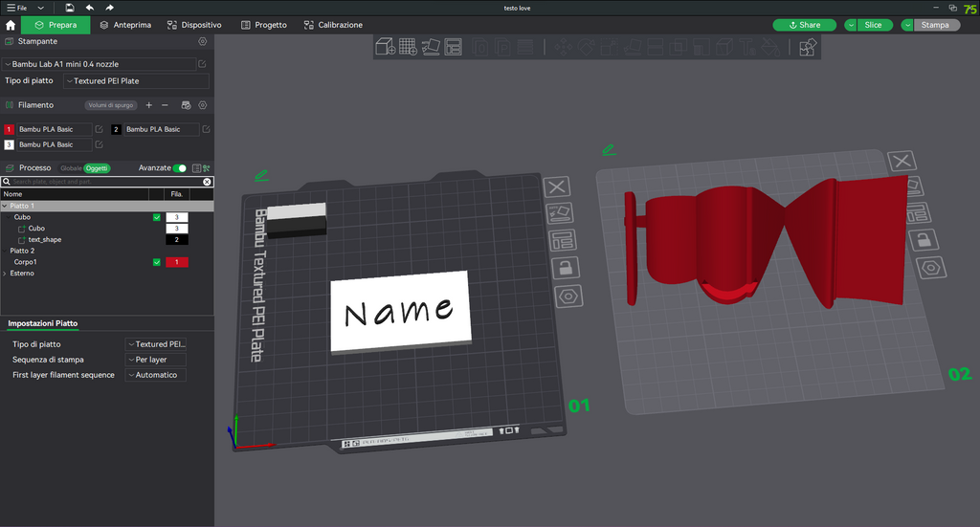Open Stampante printer settings gear

(x=203, y=41)
